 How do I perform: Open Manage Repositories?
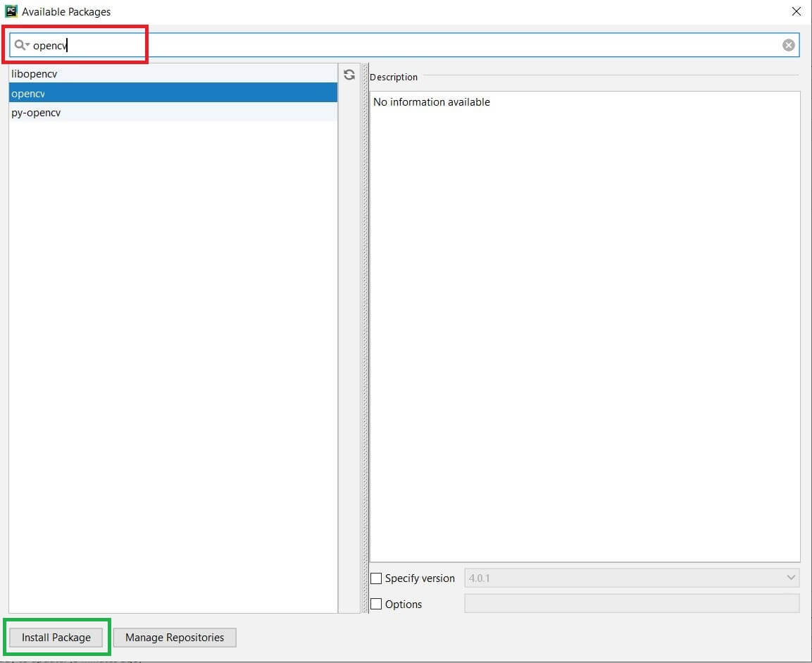coord(175,637)
